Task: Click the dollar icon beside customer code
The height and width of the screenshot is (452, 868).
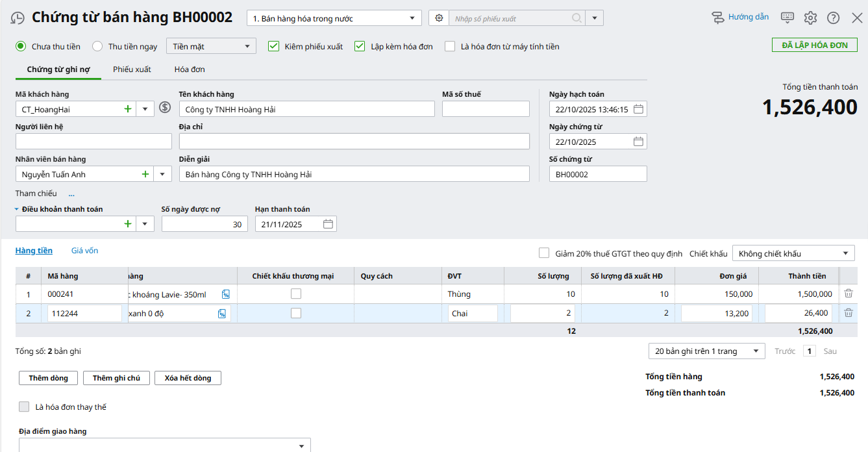Action: [165, 108]
